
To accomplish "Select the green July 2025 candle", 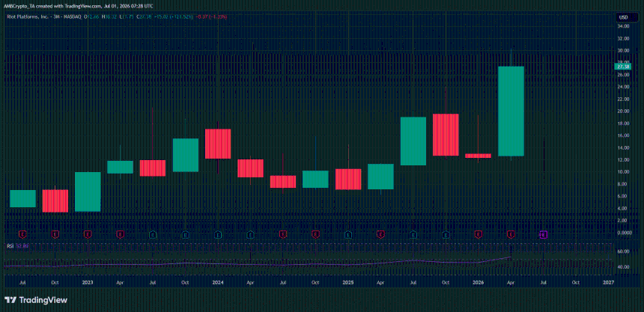I will coord(413,141).
